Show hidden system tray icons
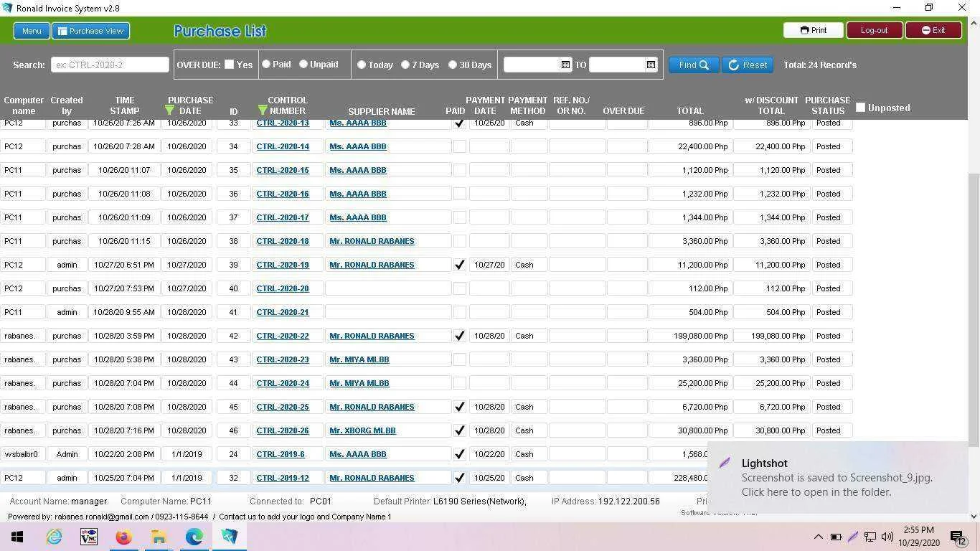 (819, 537)
